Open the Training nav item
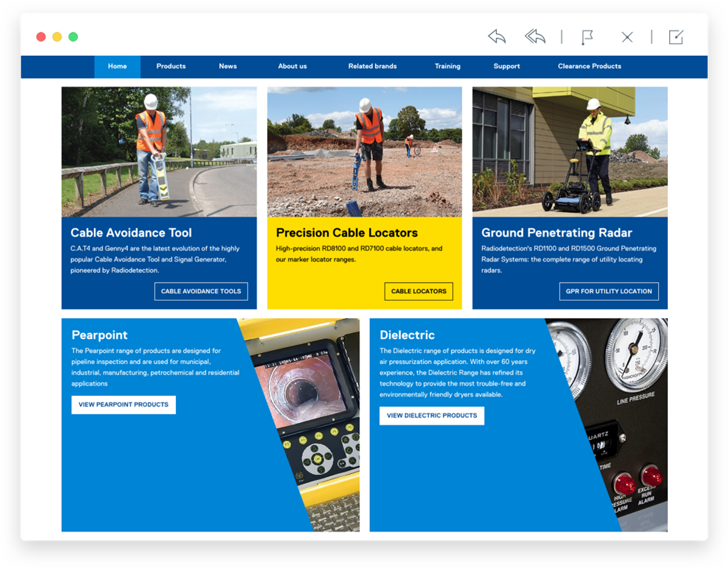This screenshot has height=568, width=728. tap(448, 67)
